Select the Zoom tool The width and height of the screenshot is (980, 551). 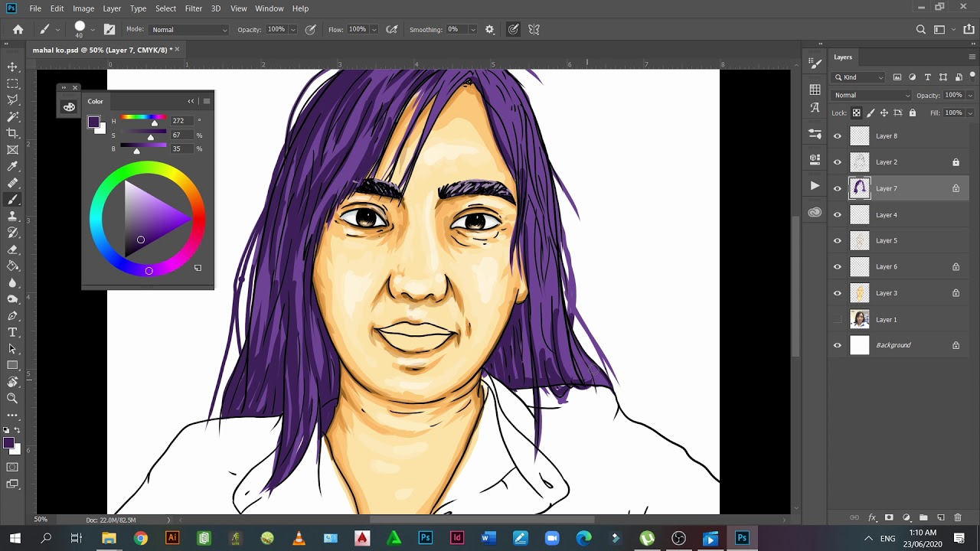pyautogui.click(x=12, y=399)
